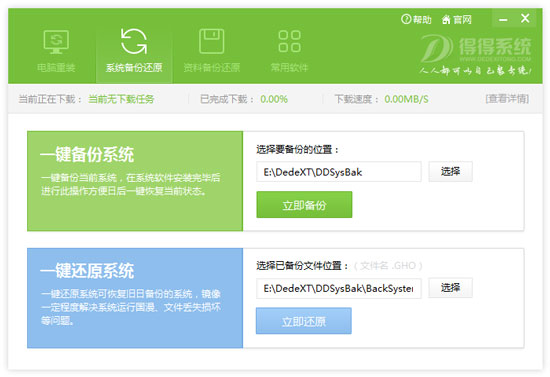The height and width of the screenshot is (377, 550).
Task: Open the 官网 homepage link
Action: click(x=456, y=20)
